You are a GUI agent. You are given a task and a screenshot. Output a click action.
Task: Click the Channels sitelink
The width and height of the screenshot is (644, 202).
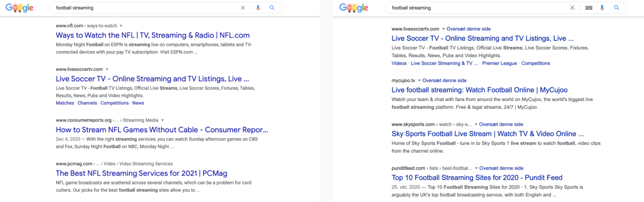point(87,103)
